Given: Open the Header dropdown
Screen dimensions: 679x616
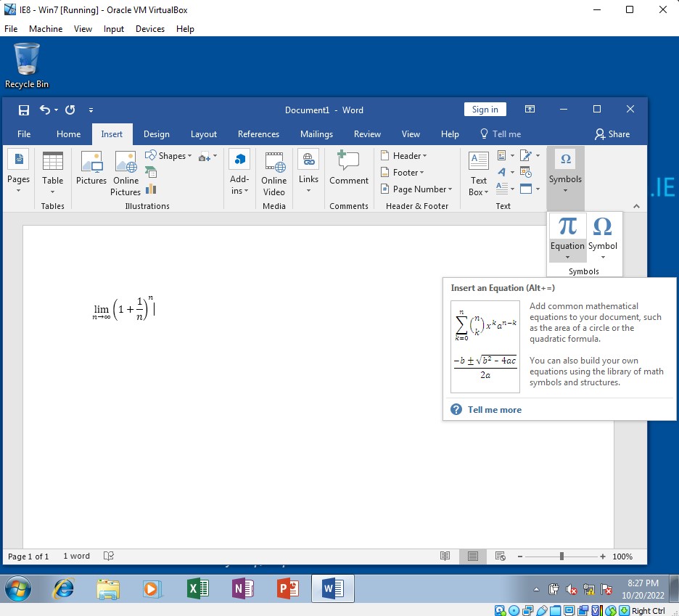Looking at the screenshot, I should coord(403,155).
